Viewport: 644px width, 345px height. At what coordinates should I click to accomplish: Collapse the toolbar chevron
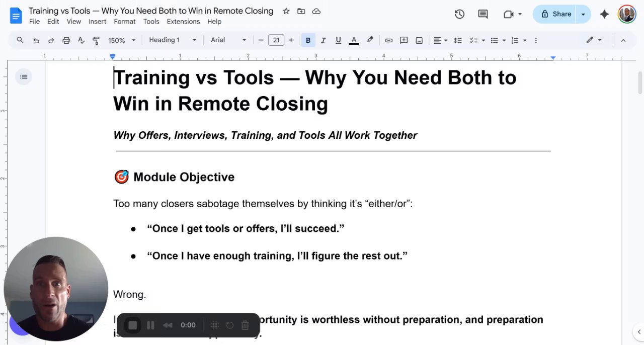tap(623, 40)
